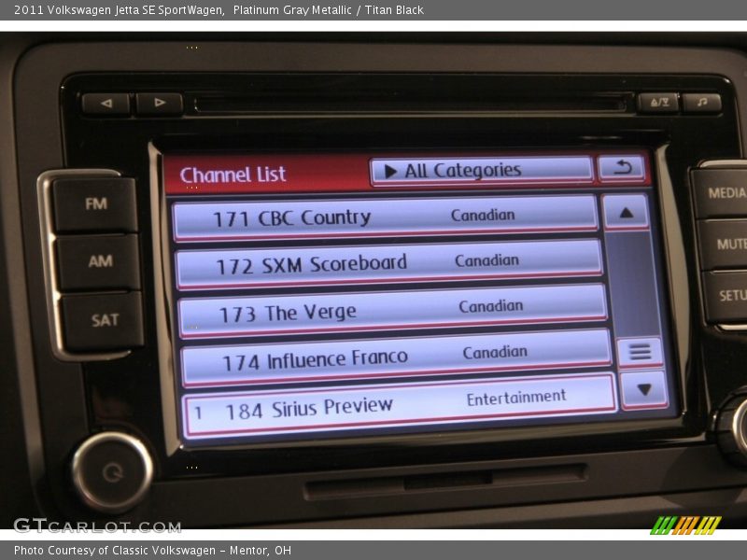Image resolution: width=747 pixels, height=560 pixels.
Task: Select channel 173 The Verge
Action: click(392, 311)
